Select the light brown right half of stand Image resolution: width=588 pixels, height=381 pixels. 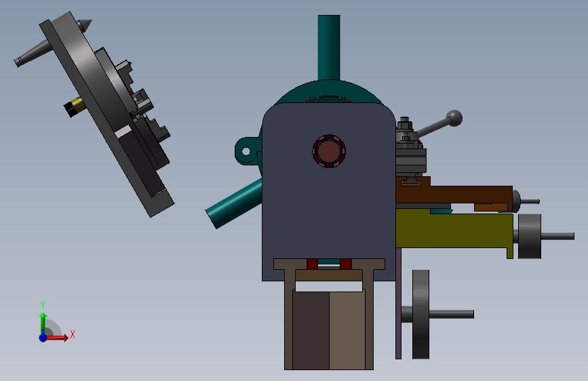pos(347,331)
